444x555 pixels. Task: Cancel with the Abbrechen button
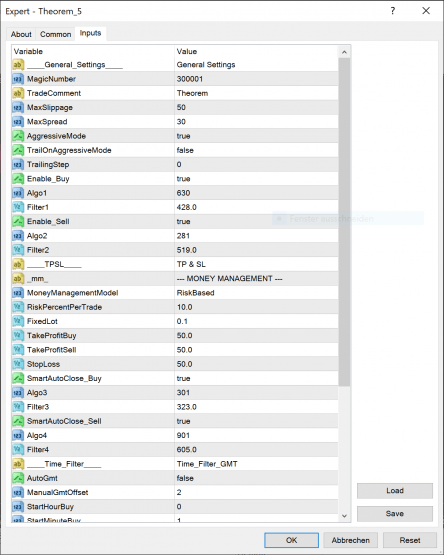(x=351, y=540)
